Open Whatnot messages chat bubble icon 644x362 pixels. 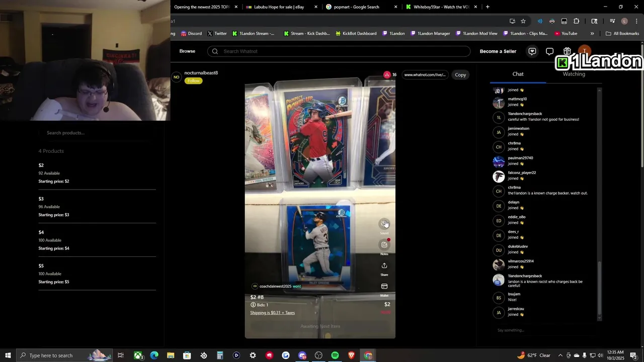549,51
